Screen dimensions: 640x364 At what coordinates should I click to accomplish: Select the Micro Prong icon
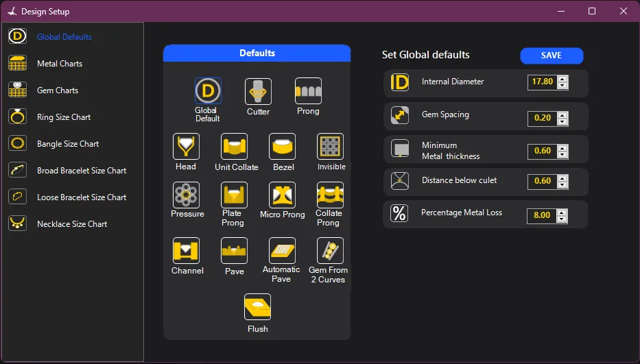[x=282, y=195]
